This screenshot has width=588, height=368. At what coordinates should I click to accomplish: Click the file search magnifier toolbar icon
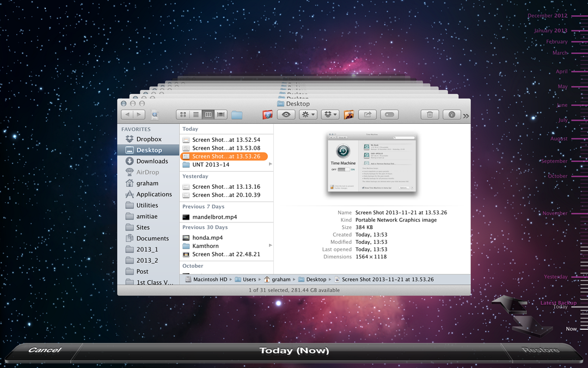pos(155,115)
